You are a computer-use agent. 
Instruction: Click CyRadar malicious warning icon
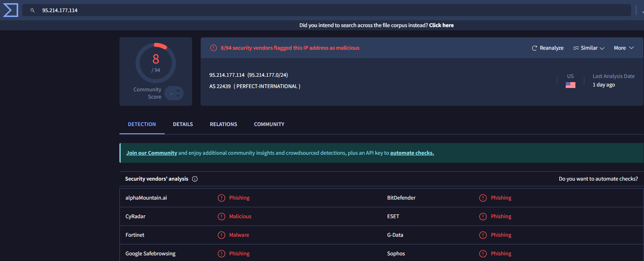222,217
